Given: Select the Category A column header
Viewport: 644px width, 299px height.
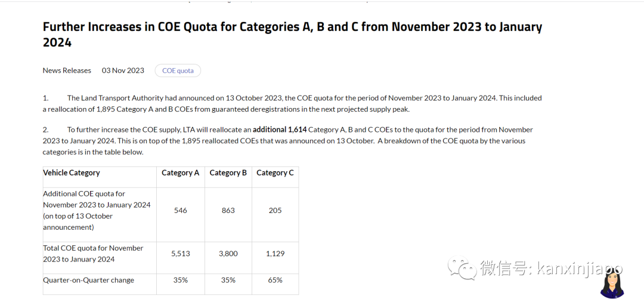Looking at the screenshot, I should [x=180, y=172].
